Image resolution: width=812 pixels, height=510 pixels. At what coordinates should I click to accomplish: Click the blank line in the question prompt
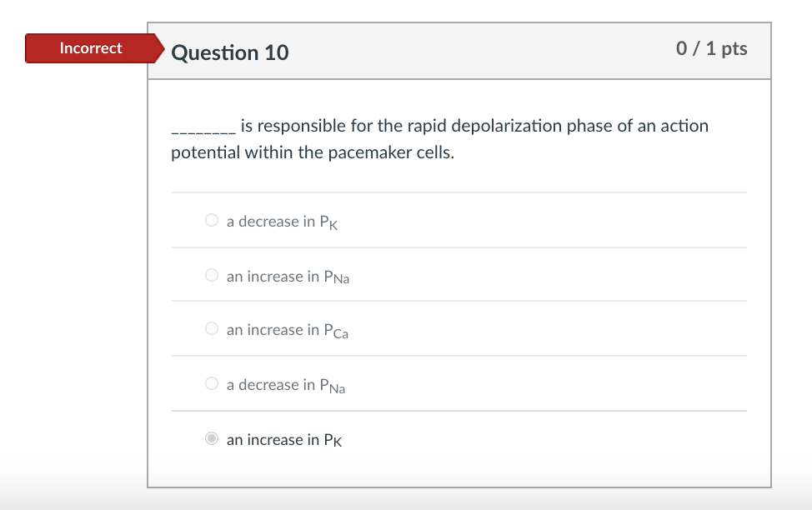tap(199, 126)
